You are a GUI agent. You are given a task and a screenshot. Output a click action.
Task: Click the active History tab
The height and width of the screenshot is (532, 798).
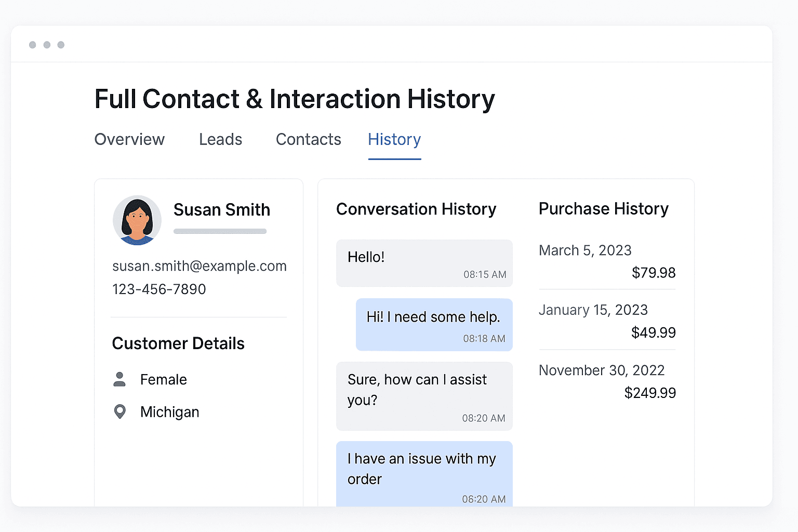(x=394, y=139)
